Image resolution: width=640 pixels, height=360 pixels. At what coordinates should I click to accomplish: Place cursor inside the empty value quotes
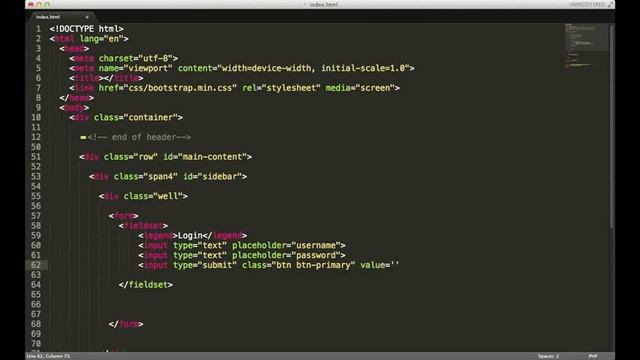coord(395,265)
